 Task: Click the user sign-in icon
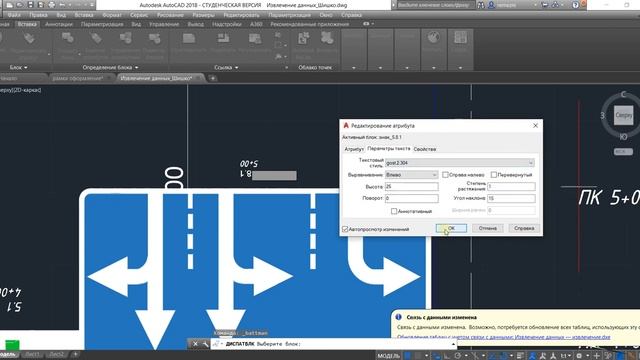tap(491, 5)
